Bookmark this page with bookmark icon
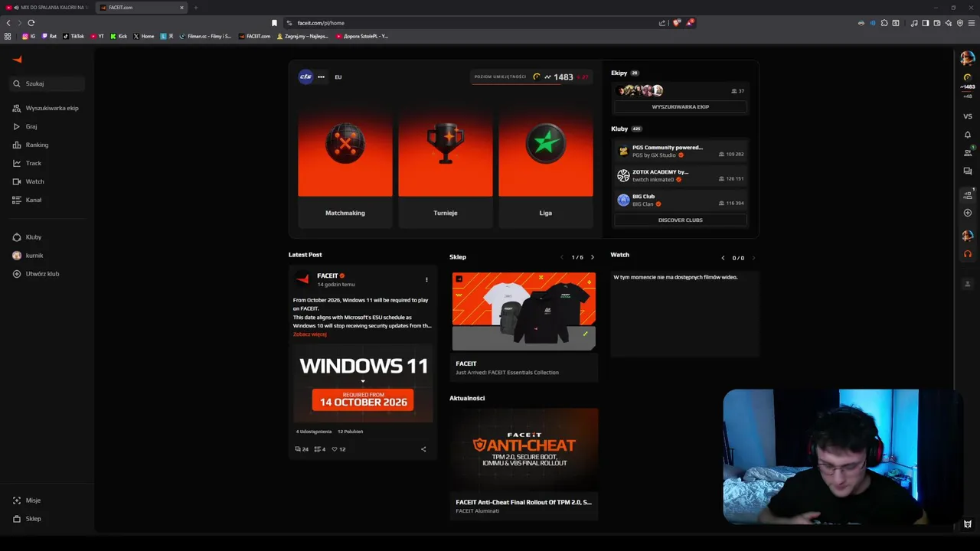The image size is (980, 551). [x=274, y=23]
